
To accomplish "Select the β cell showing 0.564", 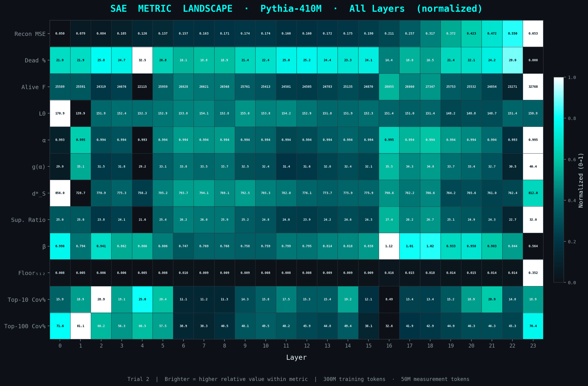I will pyautogui.click(x=533, y=246).
